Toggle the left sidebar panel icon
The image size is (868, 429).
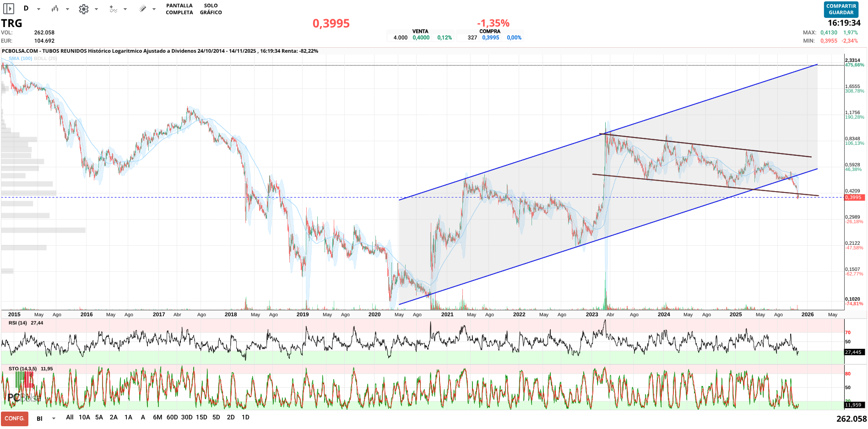[x=9, y=9]
